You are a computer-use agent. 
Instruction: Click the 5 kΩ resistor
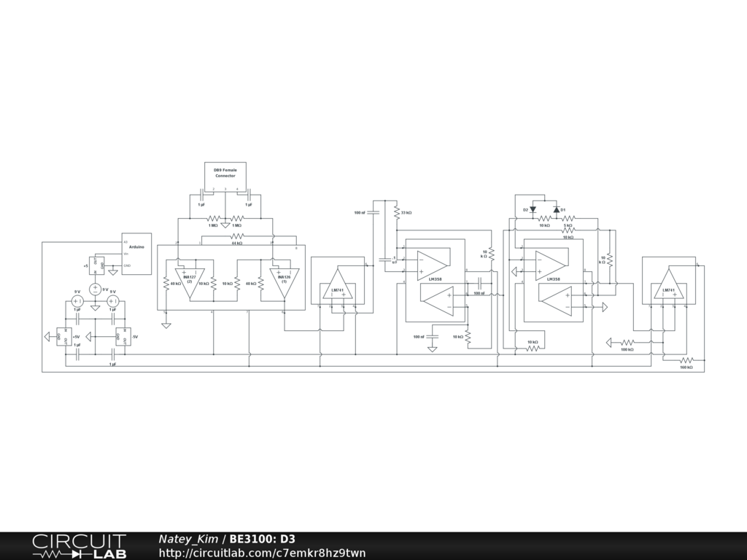click(568, 218)
